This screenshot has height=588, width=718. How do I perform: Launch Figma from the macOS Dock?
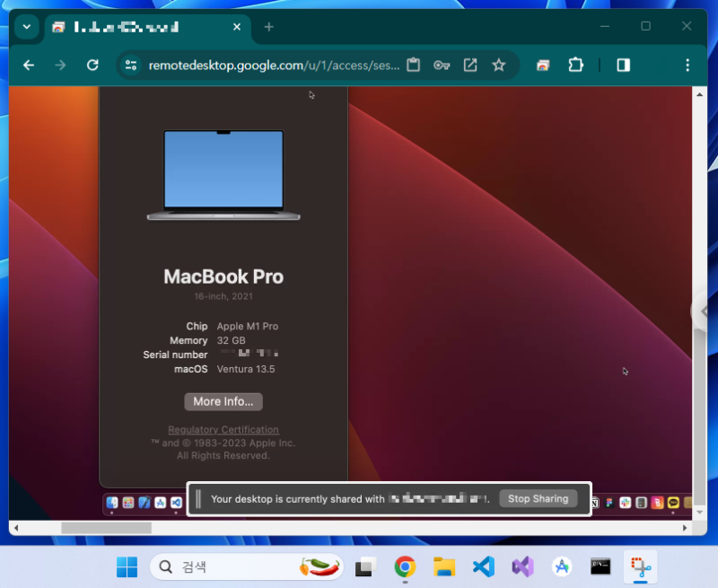[609, 501]
